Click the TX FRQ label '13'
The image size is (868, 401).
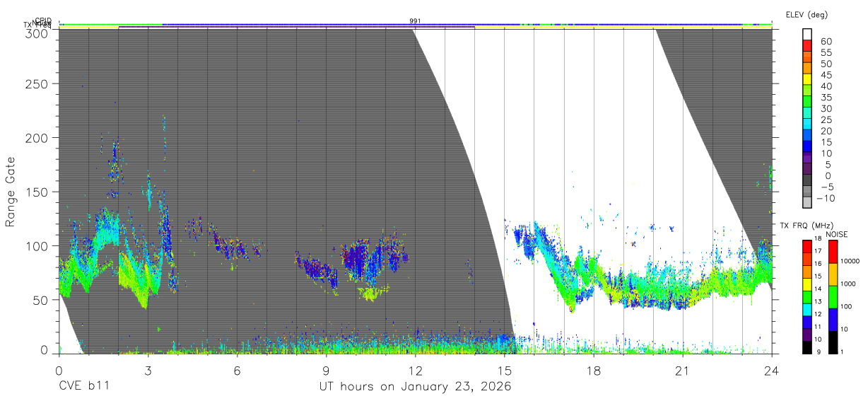coord(818,301)
